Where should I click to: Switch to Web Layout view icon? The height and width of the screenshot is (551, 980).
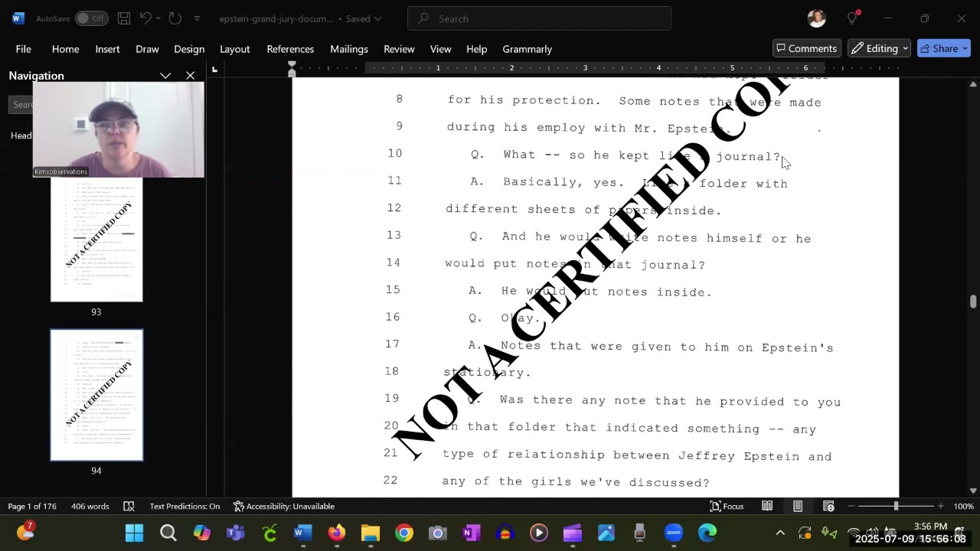tap(828, 506)
